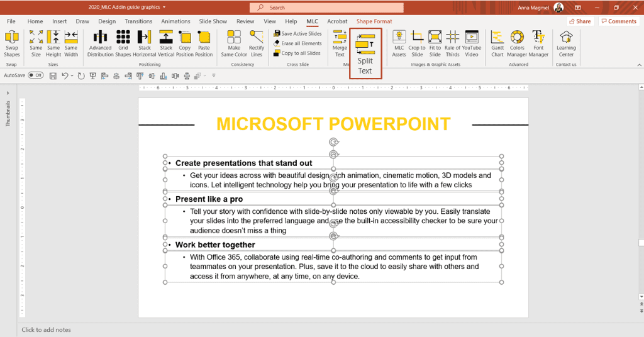Image resolution: width=644 pixels, height=337 pixels.
Task: Apply Same Width to selected shapes
Action: click(x=71, y=43)
